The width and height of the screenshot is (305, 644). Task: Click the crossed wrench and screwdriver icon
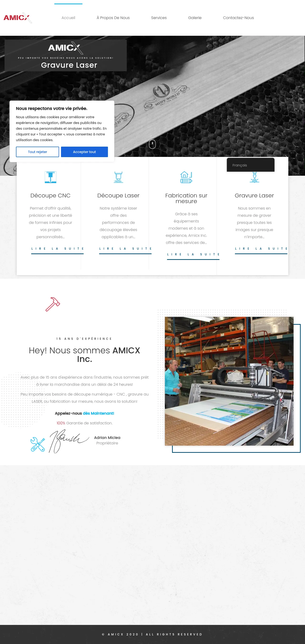coord(38,444)
